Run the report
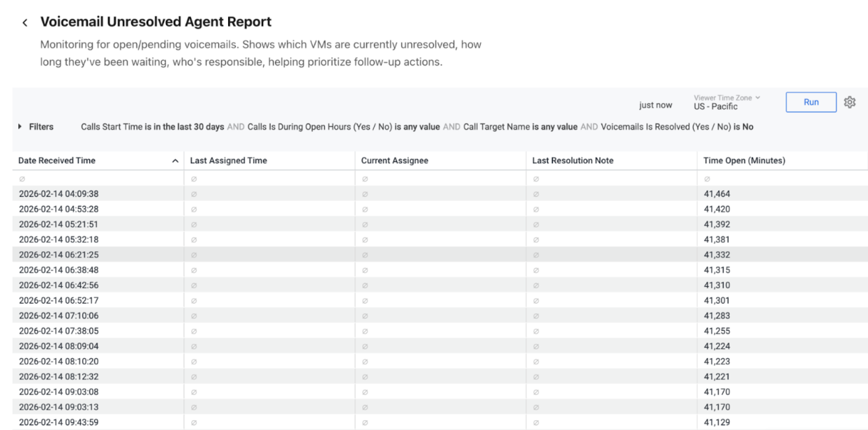Viewport: 868px width, 430px height. point(811,101)
